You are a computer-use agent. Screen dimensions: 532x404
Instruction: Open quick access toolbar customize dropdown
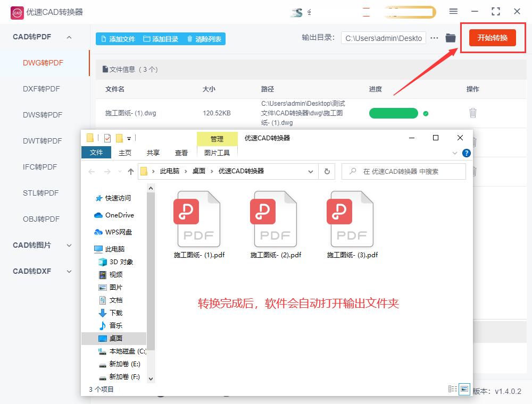(129, 138)
